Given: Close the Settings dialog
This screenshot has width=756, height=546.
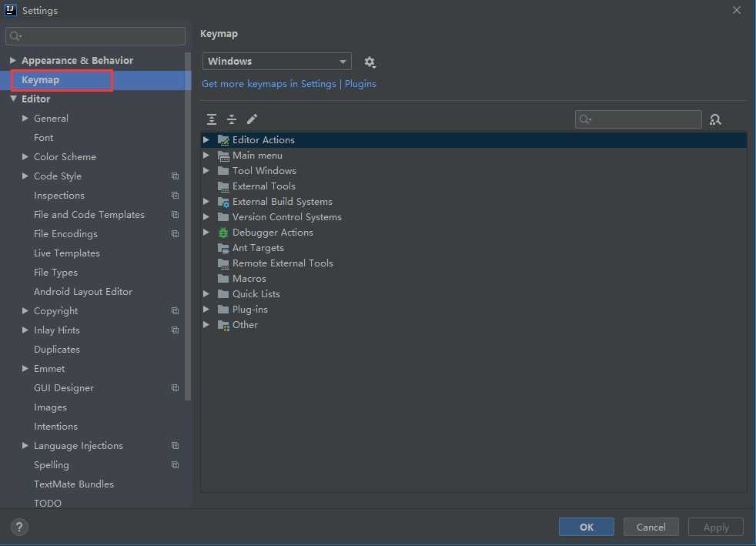Looking at the screenshot, I should coord(736,10).
